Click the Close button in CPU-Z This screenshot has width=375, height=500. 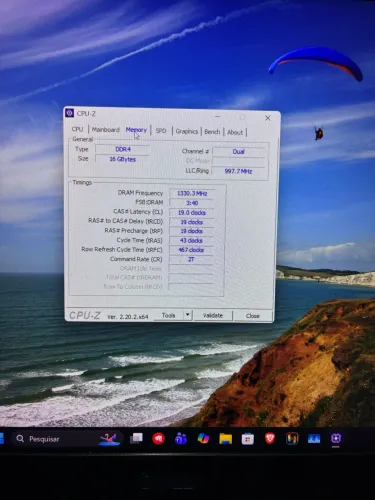[x=253, y=316]
